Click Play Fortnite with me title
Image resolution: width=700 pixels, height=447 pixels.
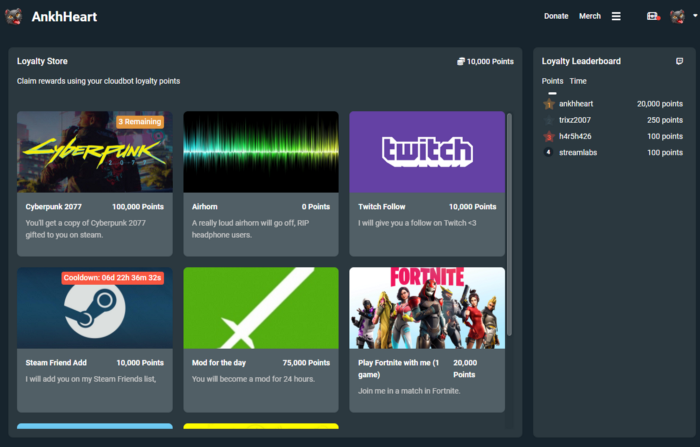pos(398,368)
